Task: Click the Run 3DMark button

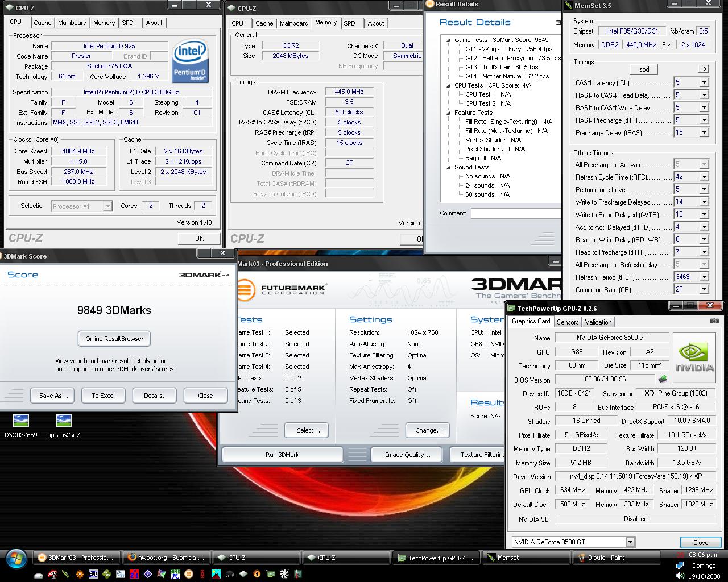Action: [x=283, y=455]
